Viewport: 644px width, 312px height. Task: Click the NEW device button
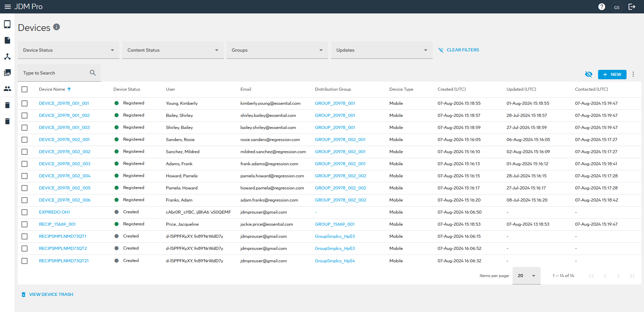click(x=612, y=74)
